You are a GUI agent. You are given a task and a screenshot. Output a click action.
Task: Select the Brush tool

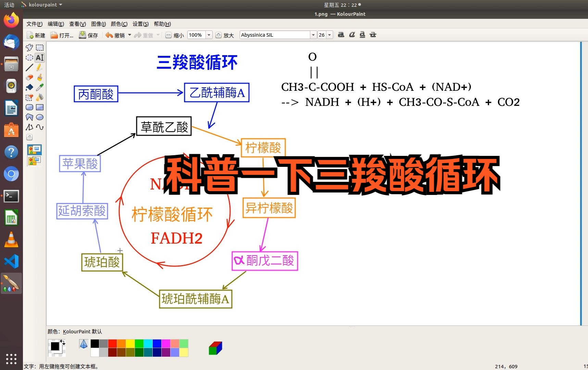pyautogui.click(x=40, y=77)
